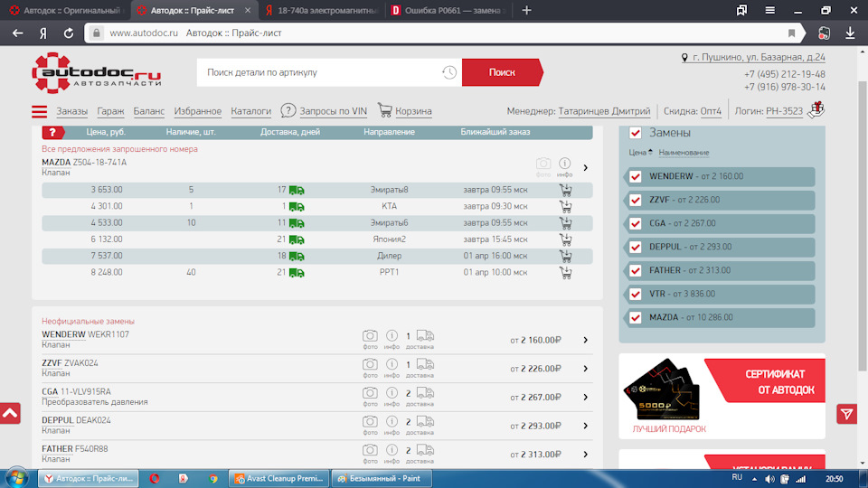Open info for DEPPUL DEAK024

click(392, 426)
